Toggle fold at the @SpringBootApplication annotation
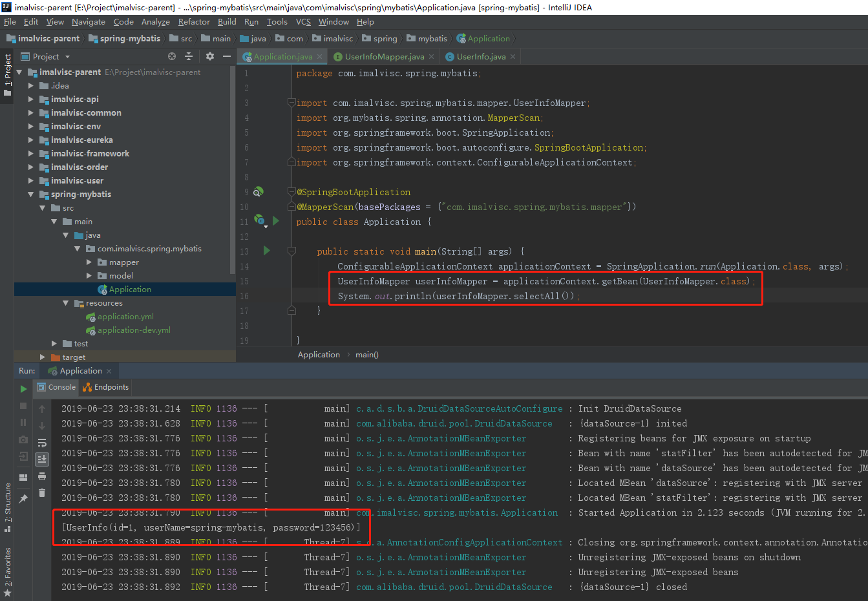868x601 pixels. (x=291, y=192)
